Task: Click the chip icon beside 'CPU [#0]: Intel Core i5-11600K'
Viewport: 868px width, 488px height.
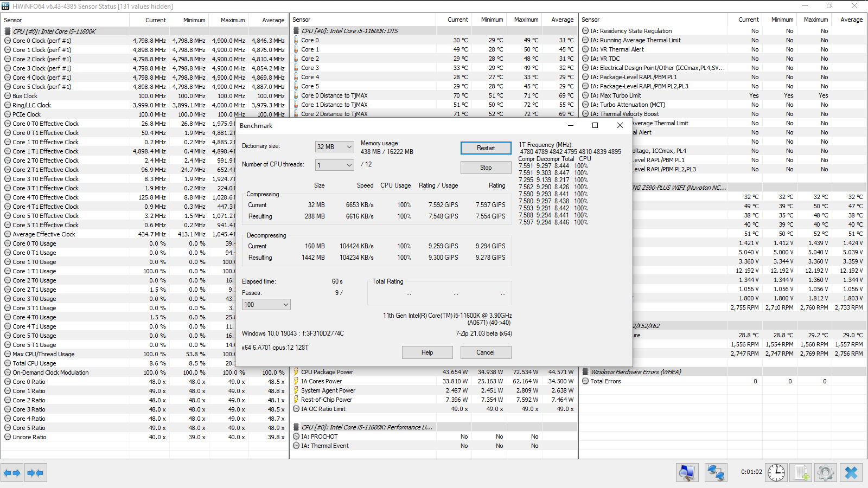Action: click(x=8, y=31)
